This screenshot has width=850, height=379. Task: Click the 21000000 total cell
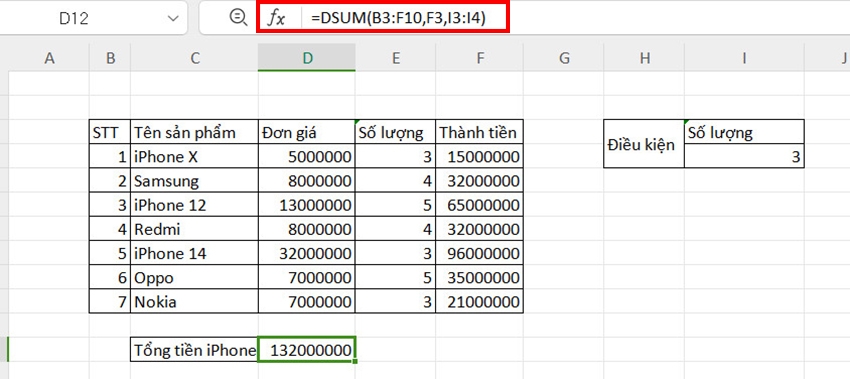[480, 301]
